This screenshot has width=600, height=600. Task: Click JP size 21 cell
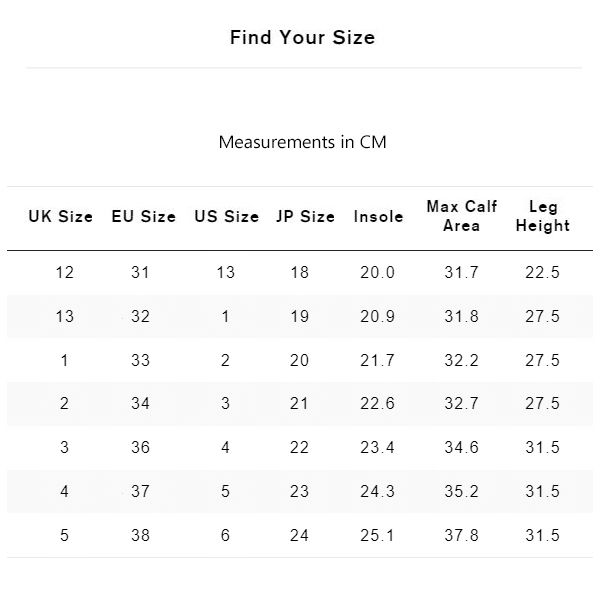tap(300, 404)
